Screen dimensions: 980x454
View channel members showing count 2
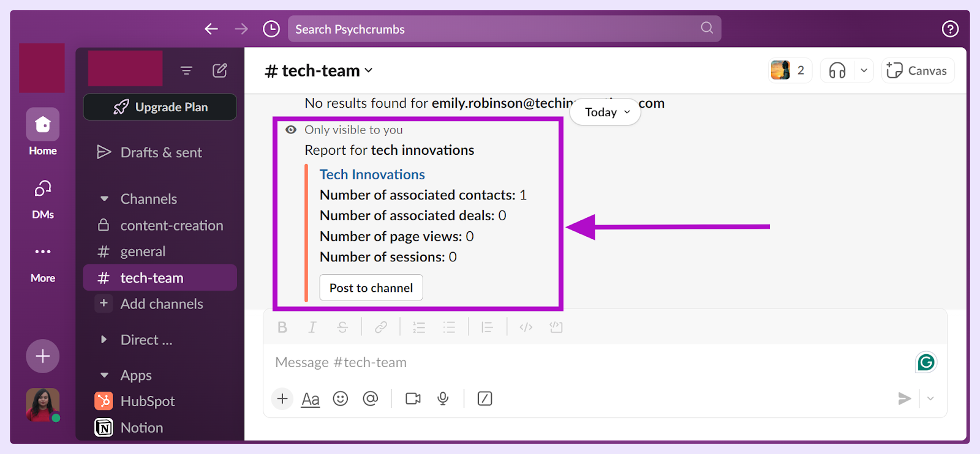pyautogui.click(x=790, y=70)
